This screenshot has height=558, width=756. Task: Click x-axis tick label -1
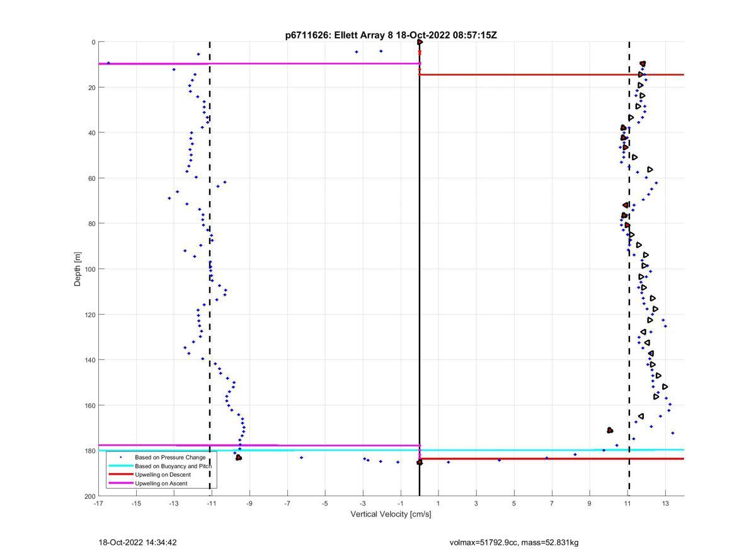pyautogui.click(x=401, y=503)
